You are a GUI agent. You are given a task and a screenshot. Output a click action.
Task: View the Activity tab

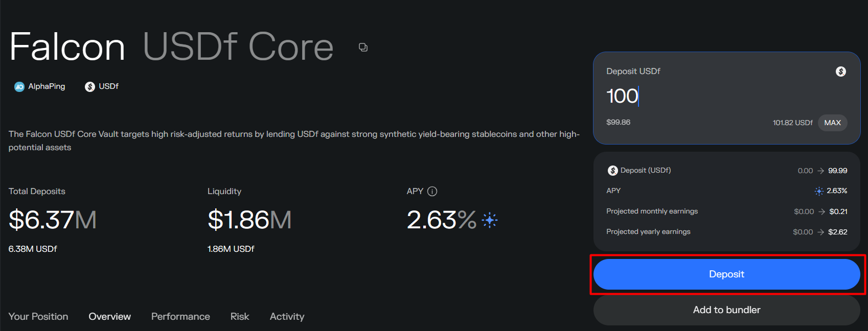pos(287,317)
